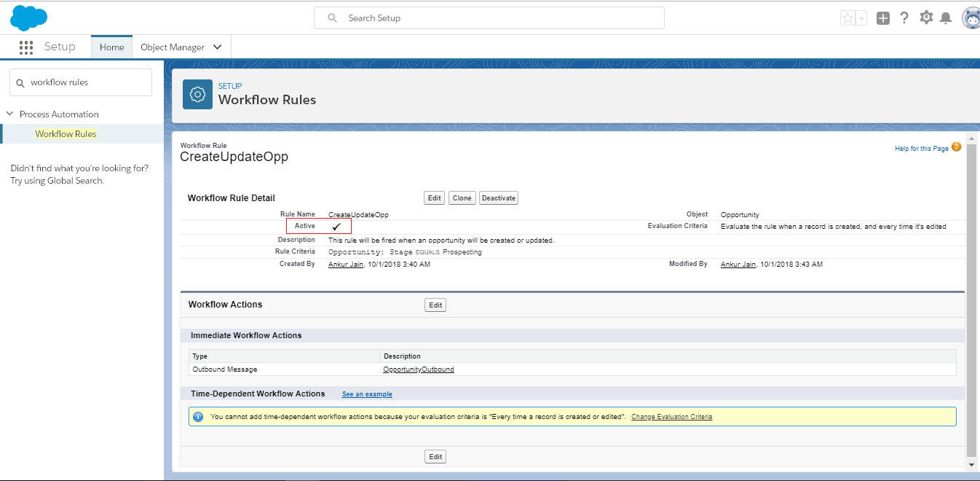980x481 pixels.
Task: Open the global actions plus icon
Action: click(x=883, y=18)
